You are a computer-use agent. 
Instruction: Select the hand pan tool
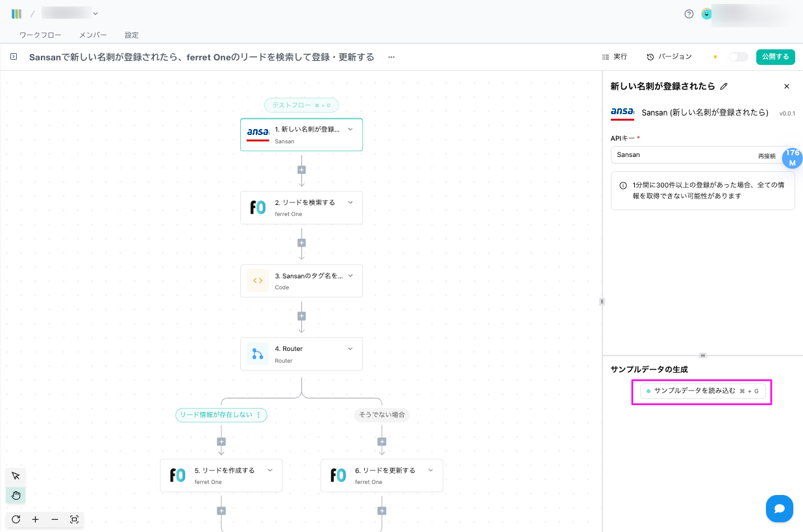[16, 496]
